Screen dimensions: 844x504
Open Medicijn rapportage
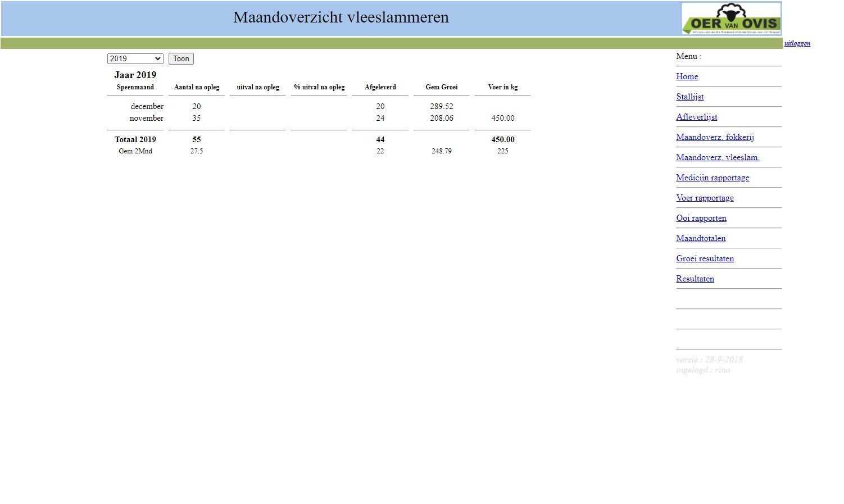pyautogui.click(x=713, y=178)
